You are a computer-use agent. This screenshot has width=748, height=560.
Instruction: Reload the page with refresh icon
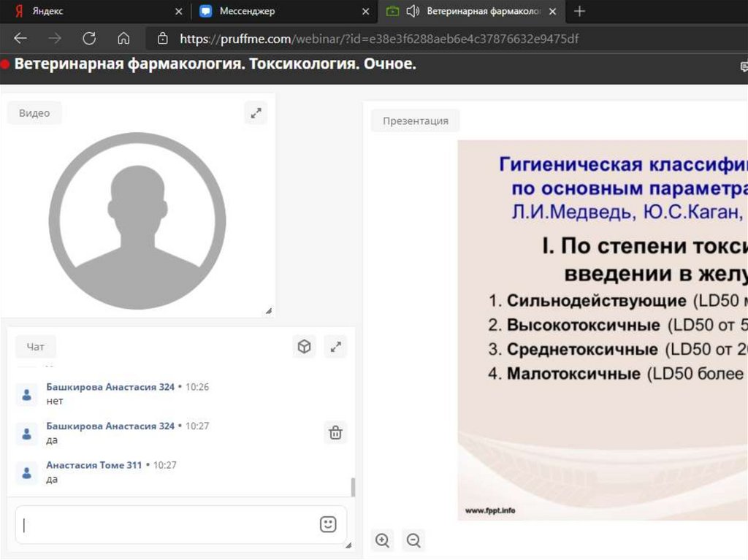click(89, 39)
